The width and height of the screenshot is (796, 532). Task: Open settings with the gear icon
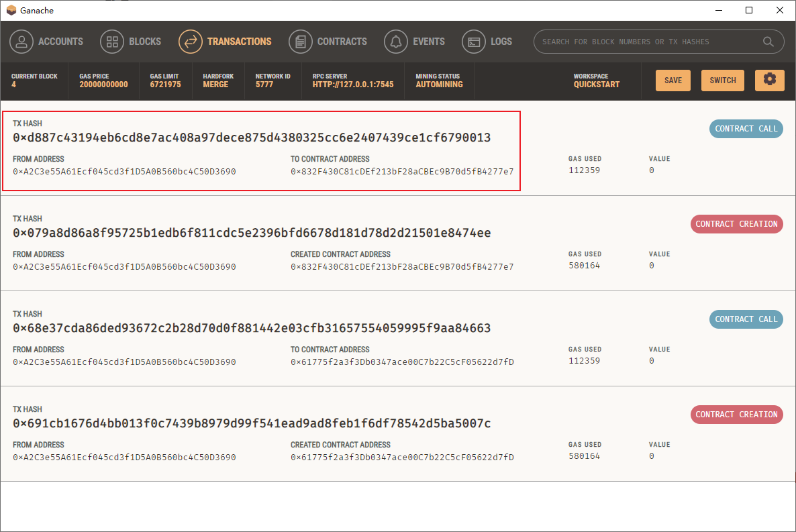tap(770, 81)
